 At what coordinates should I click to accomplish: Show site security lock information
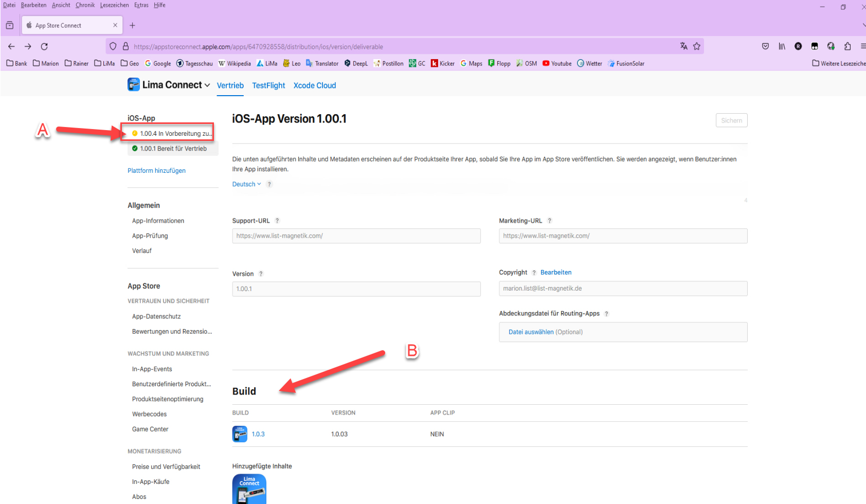click(125, 46)
